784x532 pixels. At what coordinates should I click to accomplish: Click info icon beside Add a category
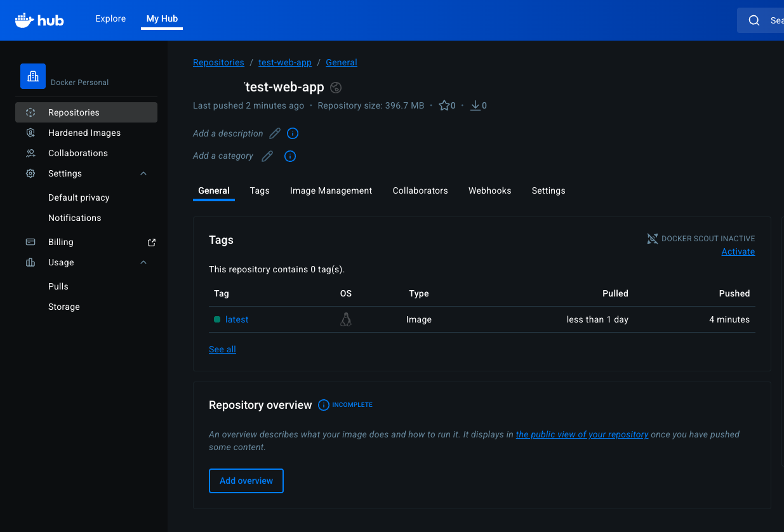coord(290,156)
